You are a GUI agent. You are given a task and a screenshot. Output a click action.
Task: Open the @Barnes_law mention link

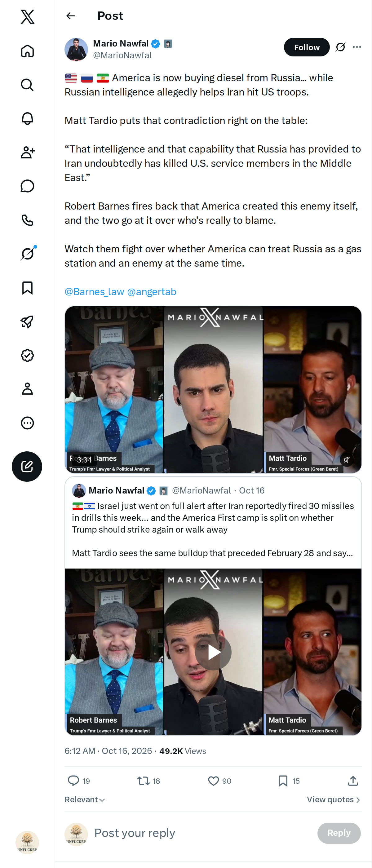(94, 291)
